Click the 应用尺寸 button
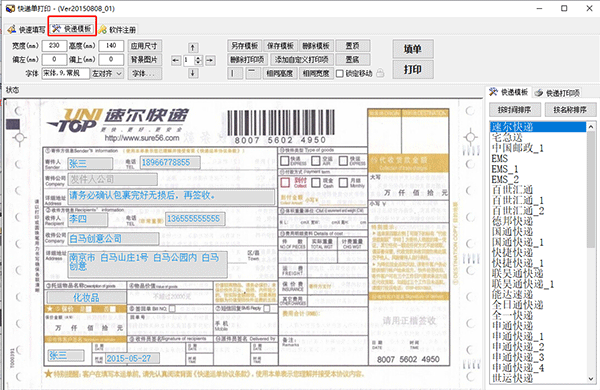Image resolution: width=600 pixels, height=390 pixels. click(144, 46)
